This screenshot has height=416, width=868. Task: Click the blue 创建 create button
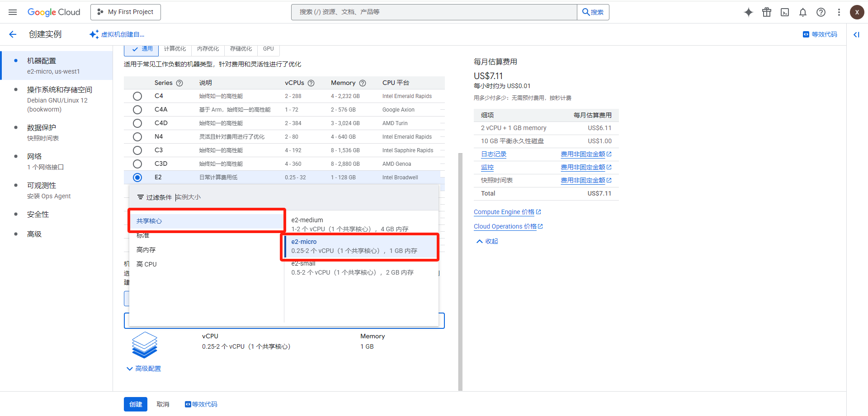coord(136,404)
